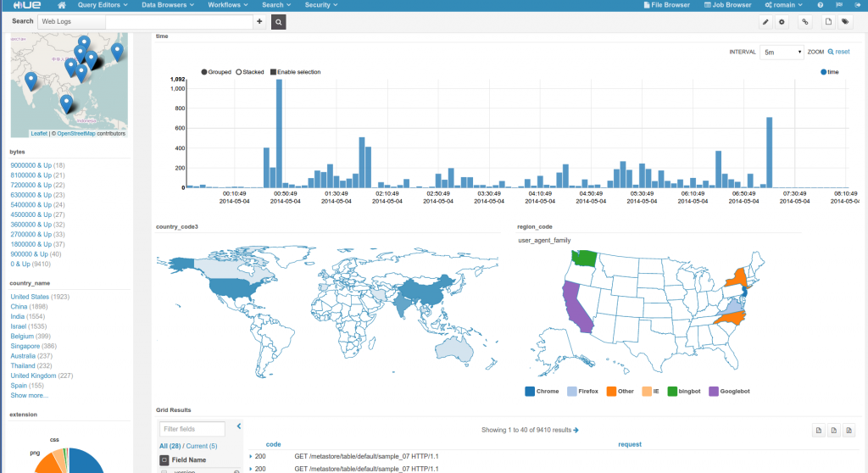Open the Leaflet attribution link
Screen dimensions: 868x473
pyautogui.click(x=39, y=133)
